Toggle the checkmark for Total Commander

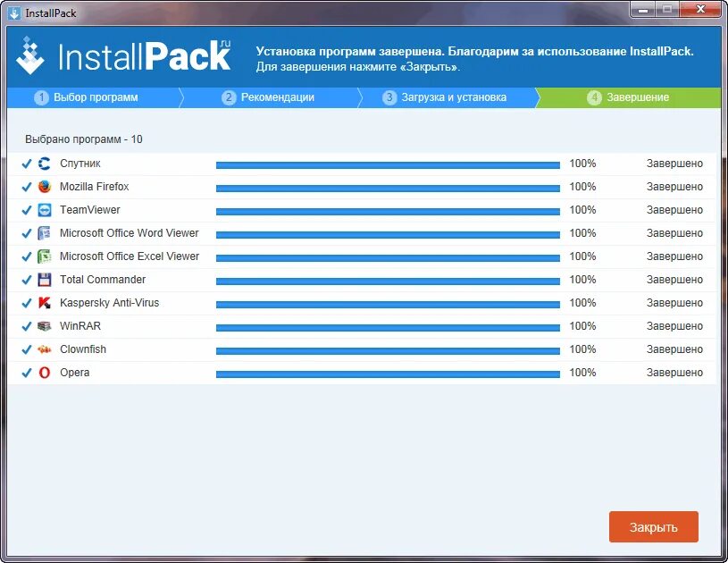(27, 280)
